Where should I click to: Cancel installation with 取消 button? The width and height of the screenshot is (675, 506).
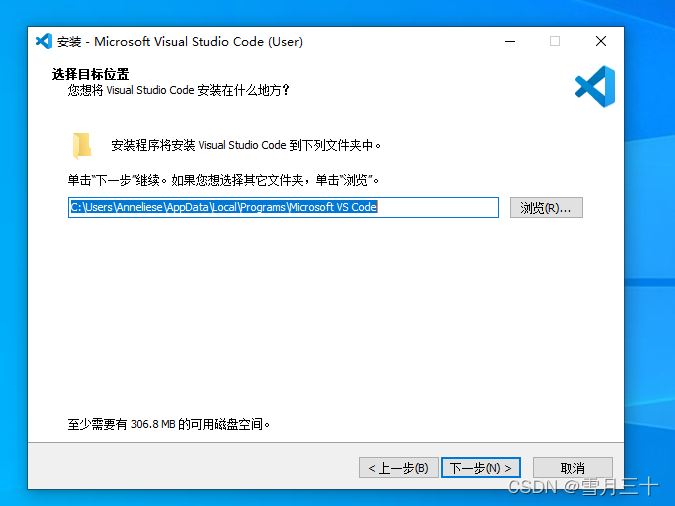(573, 468)
